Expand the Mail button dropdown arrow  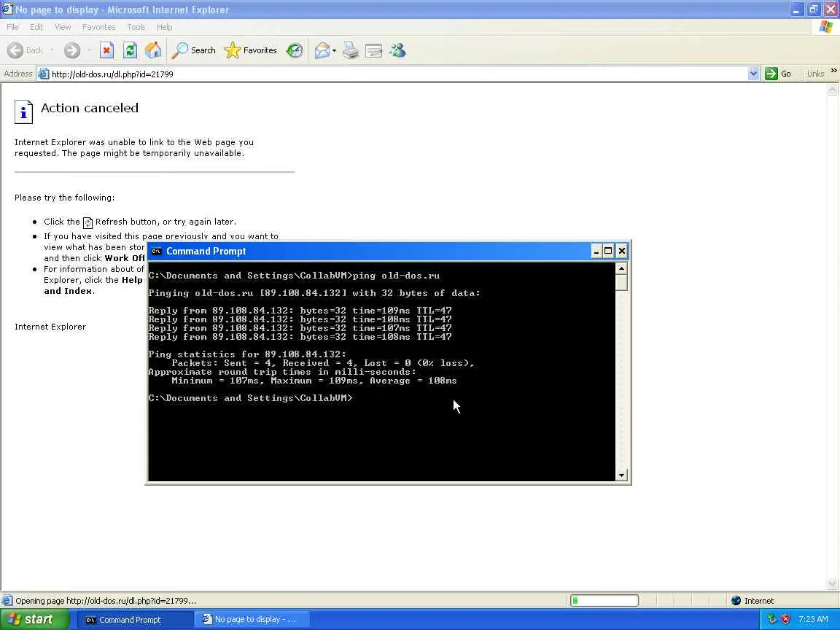(x=334, y=51)
